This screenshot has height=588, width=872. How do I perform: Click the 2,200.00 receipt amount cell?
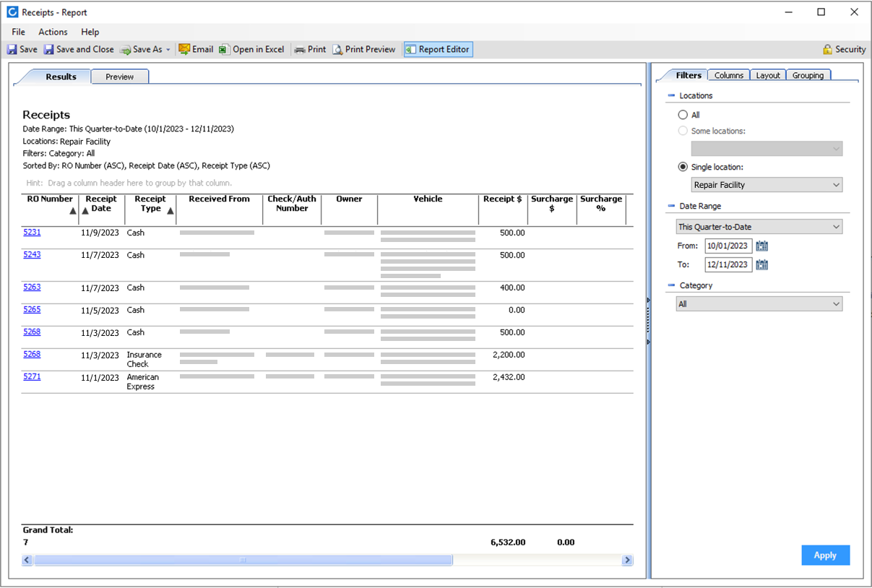coord(509,355)
